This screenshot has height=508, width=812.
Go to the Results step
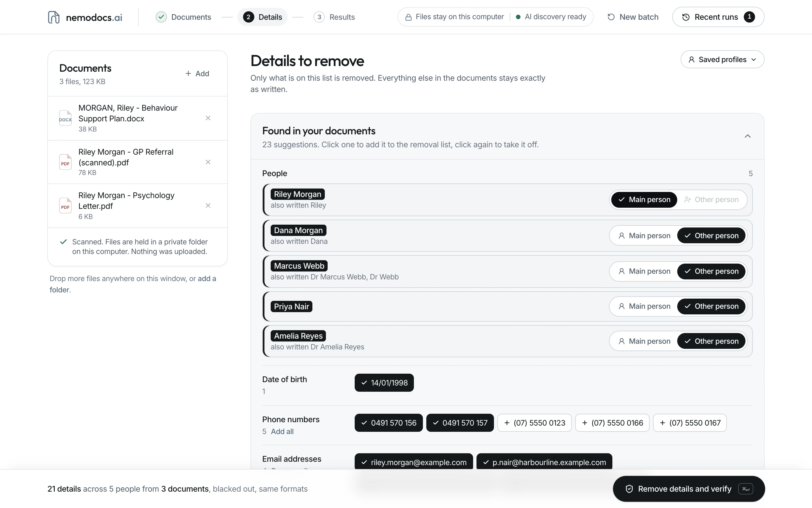click(334, 17)
